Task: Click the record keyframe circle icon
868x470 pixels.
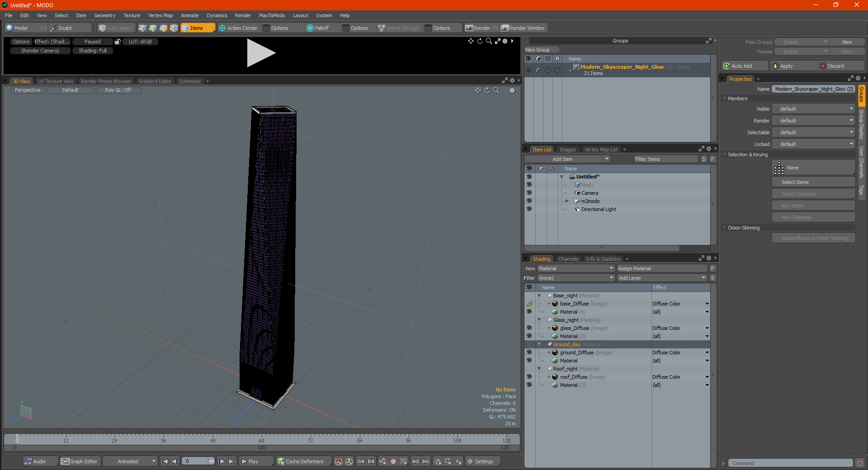Action: coord(393,461)
